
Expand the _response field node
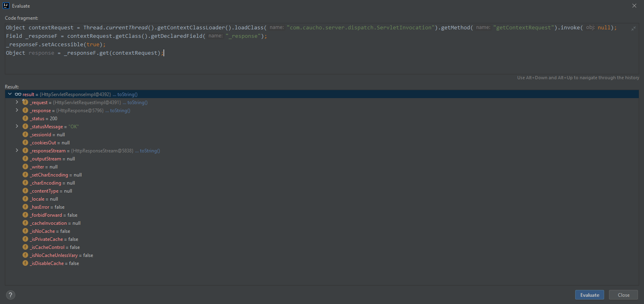pyautogui.click(x=17, y=110)
